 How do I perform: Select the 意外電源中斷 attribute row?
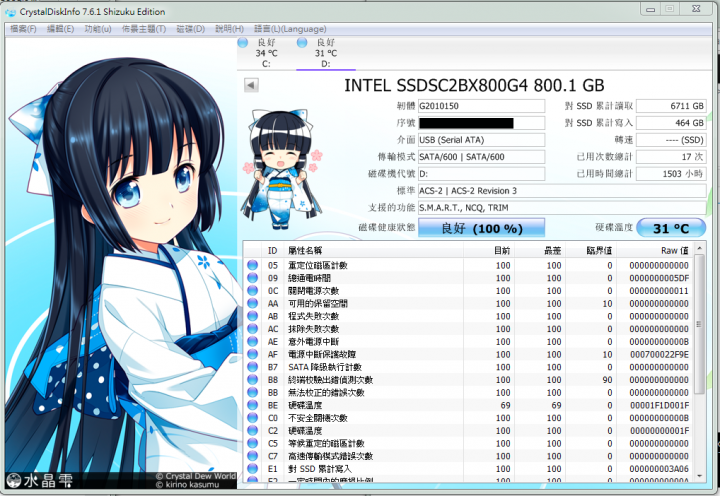[x=468, y=341]
